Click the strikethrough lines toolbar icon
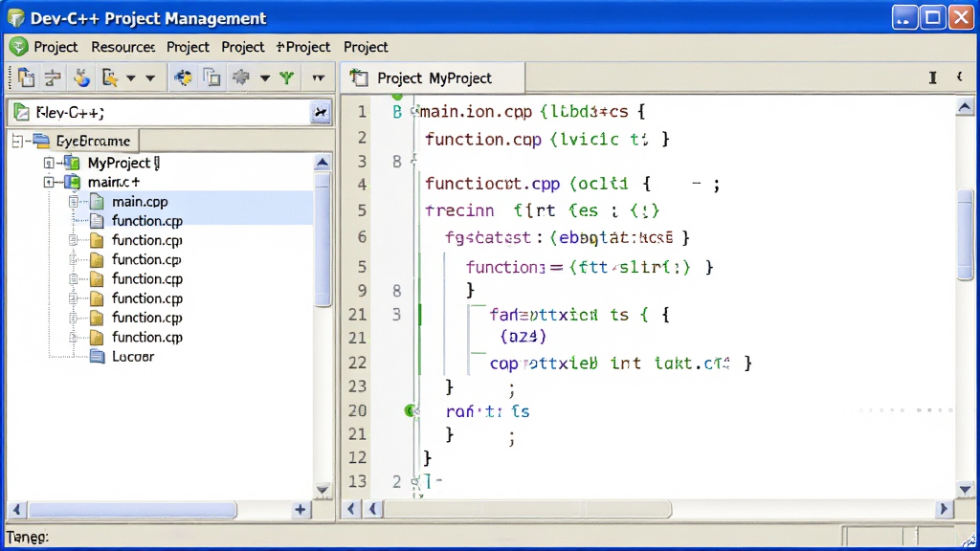The image size is (980, 551). pyautogui.click(x=54, y=78)
